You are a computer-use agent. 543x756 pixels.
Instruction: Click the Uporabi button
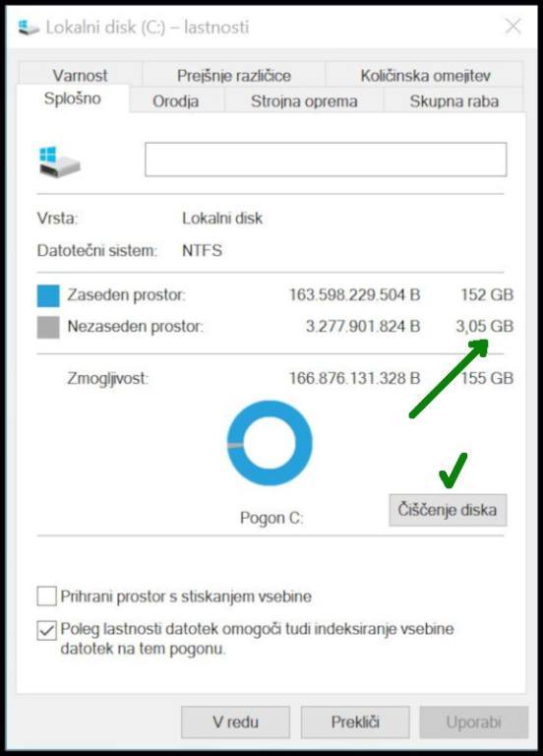click(x=474, y=722)
